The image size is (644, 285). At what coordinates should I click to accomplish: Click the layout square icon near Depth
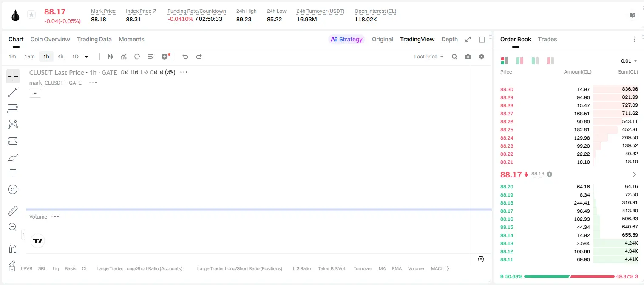point(482,39)
